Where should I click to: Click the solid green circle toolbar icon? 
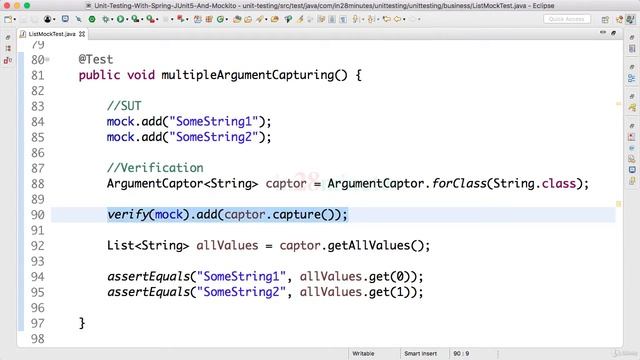[92, 19]
